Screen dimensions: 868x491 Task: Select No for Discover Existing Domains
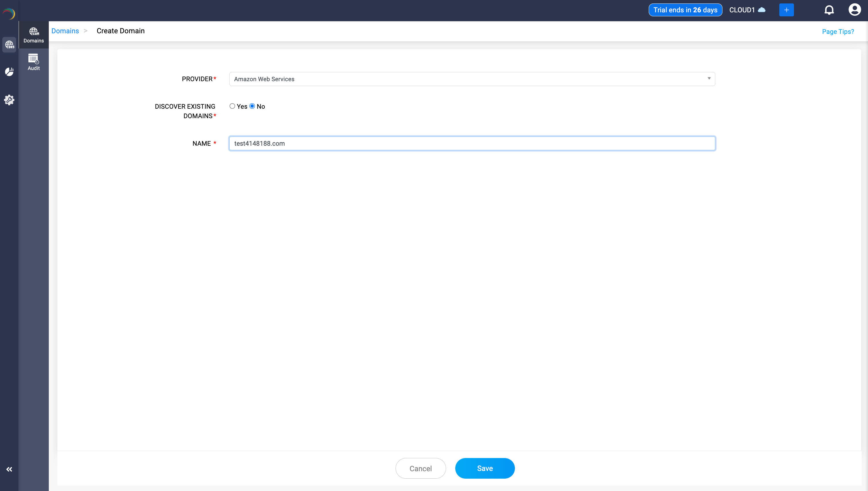[x=252, y=106]
